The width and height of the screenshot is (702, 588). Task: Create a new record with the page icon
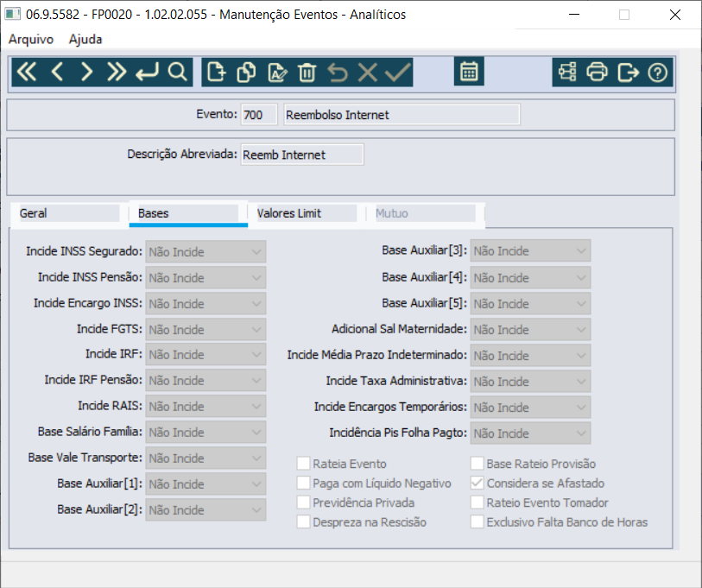pos(216,73)
